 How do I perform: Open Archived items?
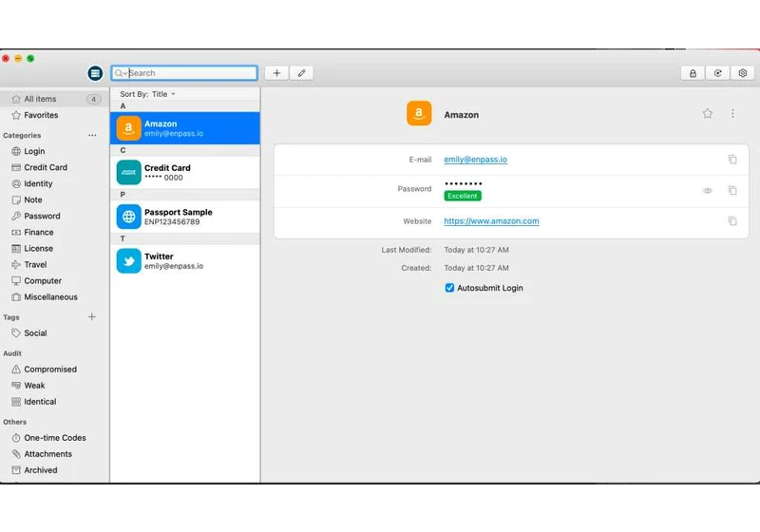54,470
